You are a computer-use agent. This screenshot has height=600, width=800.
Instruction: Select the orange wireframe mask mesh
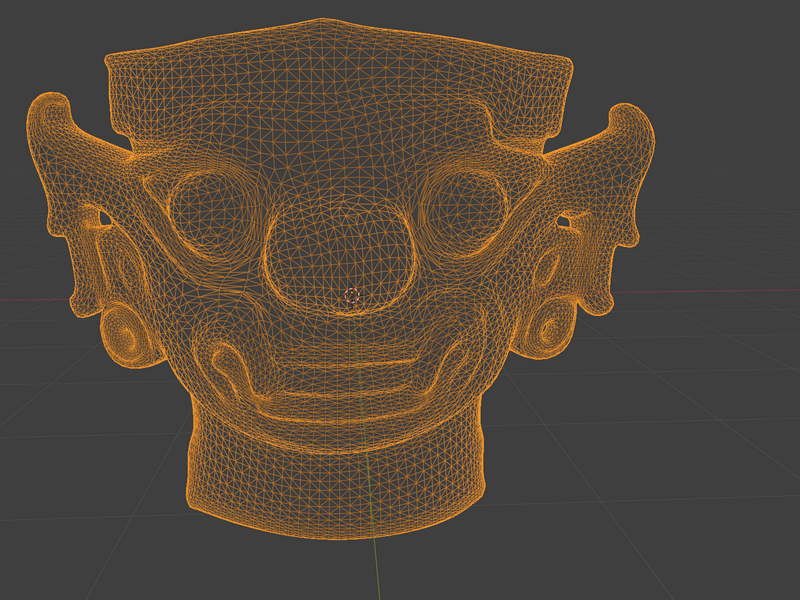pyautogui.click(x=341, y=279)
